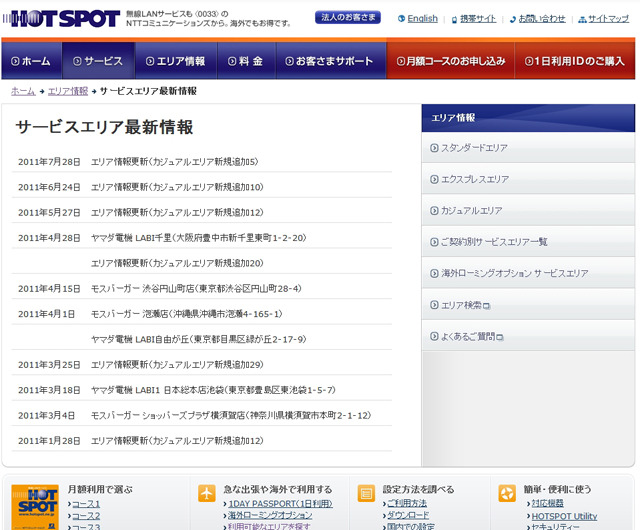This screenshot has width=640, height=530.
Task: Click the sitemap icon beside サイトマップ
Action: pos(582,19)
